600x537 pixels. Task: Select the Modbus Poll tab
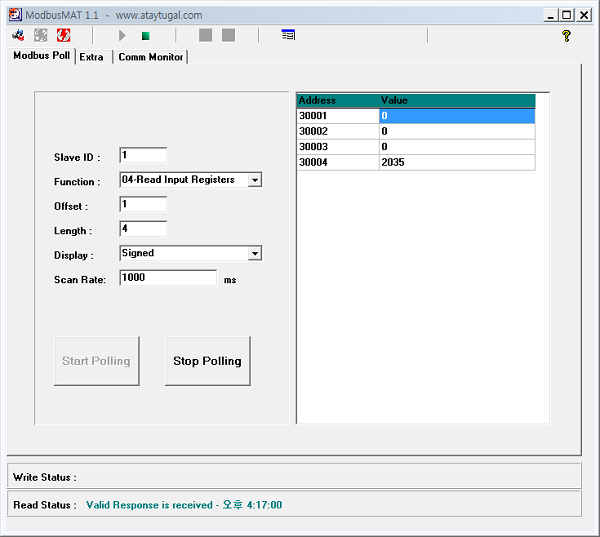[x=41, y=56]
